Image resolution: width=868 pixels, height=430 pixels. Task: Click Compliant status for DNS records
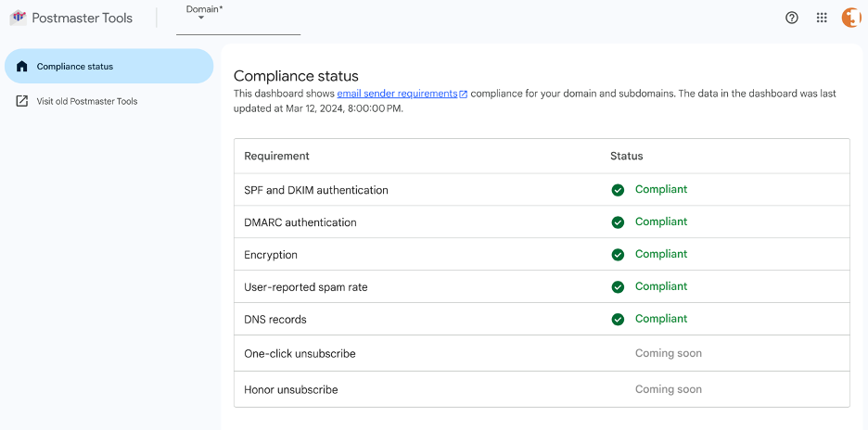click(661, 319)
